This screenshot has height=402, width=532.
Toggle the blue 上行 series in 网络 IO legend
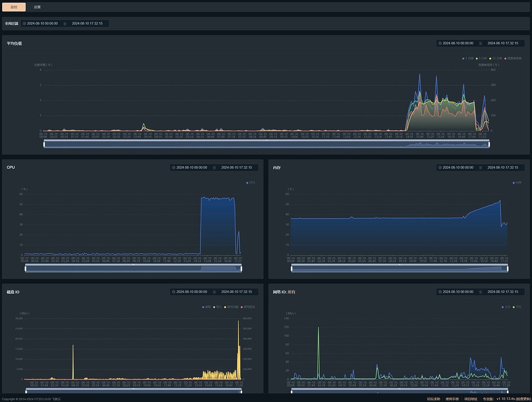point(506,307)
